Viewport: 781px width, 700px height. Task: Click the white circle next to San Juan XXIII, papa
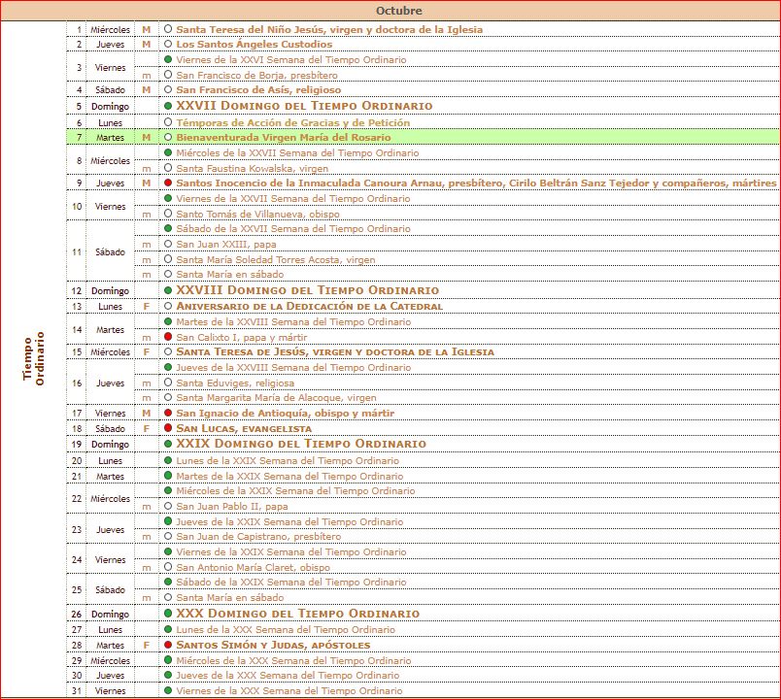pyautogui.click(x=169, y=245)
